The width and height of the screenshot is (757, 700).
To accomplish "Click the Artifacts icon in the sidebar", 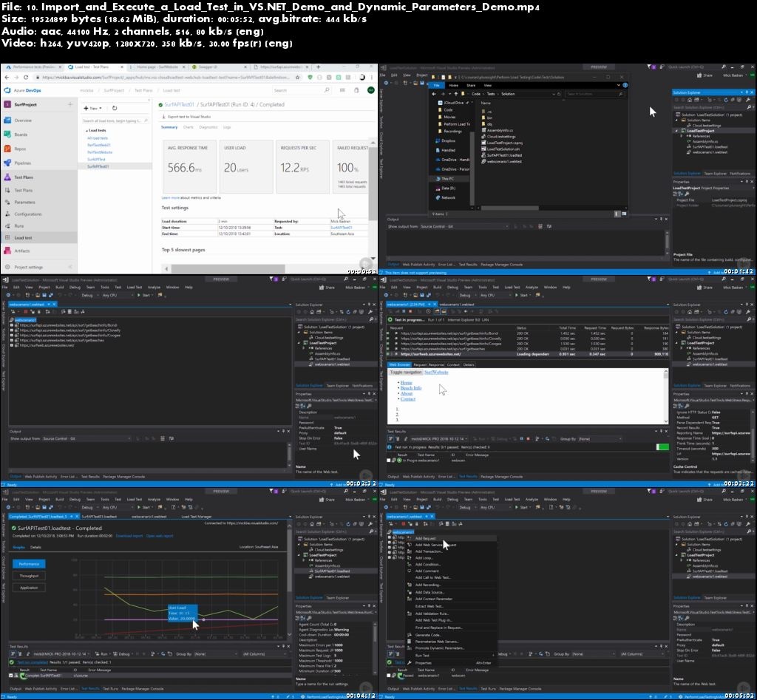I will (7, 251).
